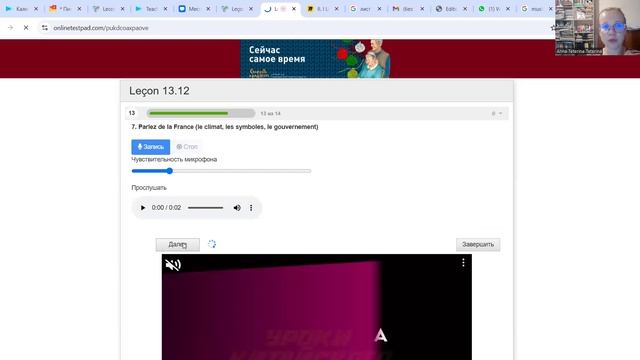Click the grayed Стоп recording button

pyautogui.click(x=187, y=147)
